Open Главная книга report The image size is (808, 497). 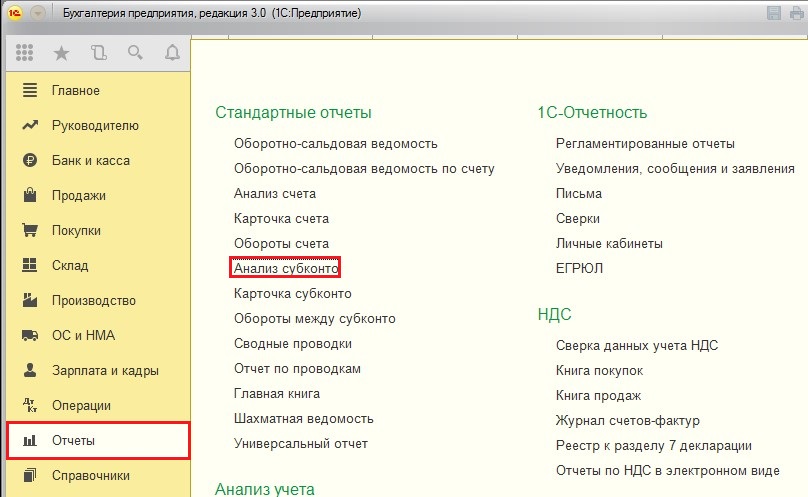pyautogui.click(x=277, y=393)
